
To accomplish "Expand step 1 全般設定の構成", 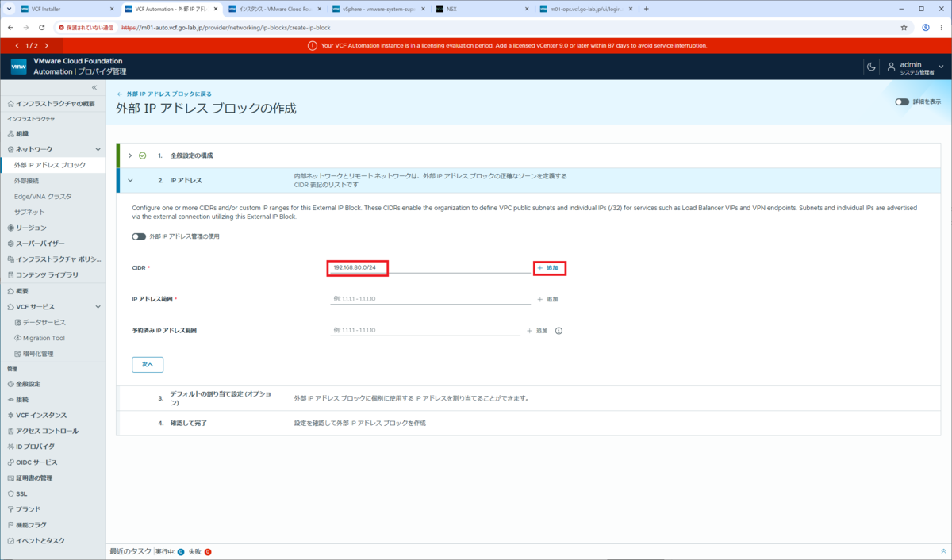I will coord(130,155).
